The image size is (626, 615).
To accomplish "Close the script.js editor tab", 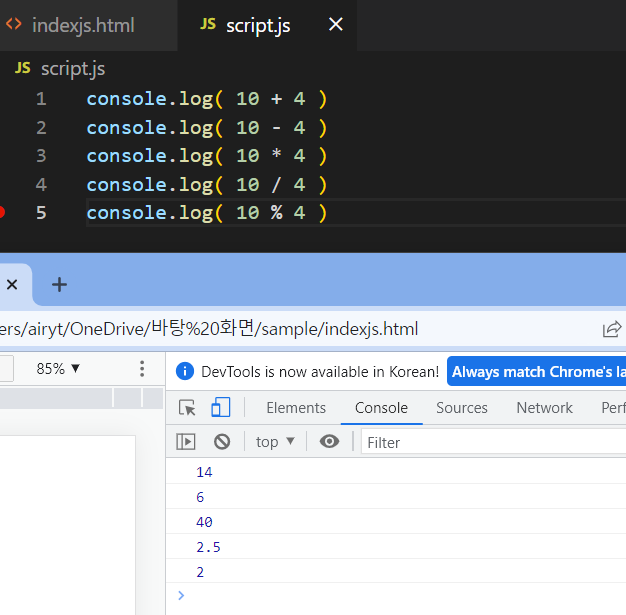I will 335,24.
